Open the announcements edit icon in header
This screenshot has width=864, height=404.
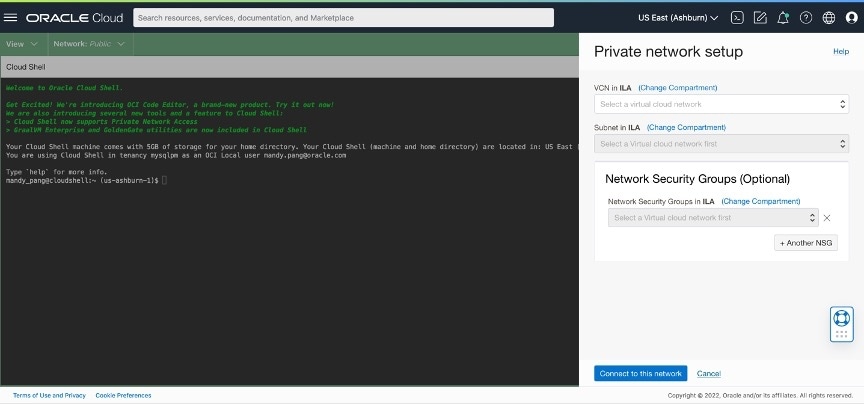coord(760,18)
